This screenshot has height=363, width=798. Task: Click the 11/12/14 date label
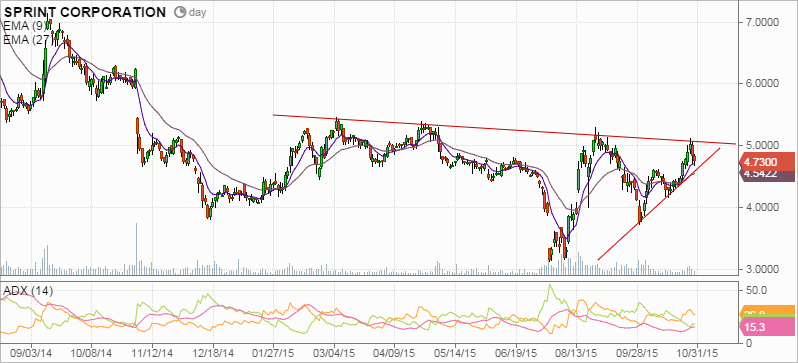152,352
